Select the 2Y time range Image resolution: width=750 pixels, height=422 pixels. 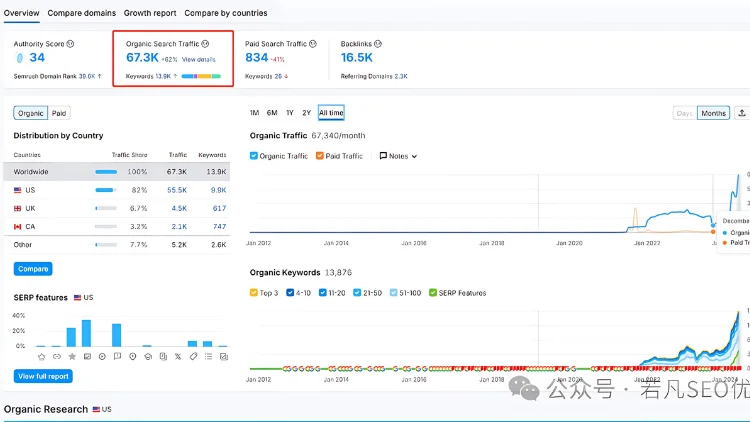(307, 112)
